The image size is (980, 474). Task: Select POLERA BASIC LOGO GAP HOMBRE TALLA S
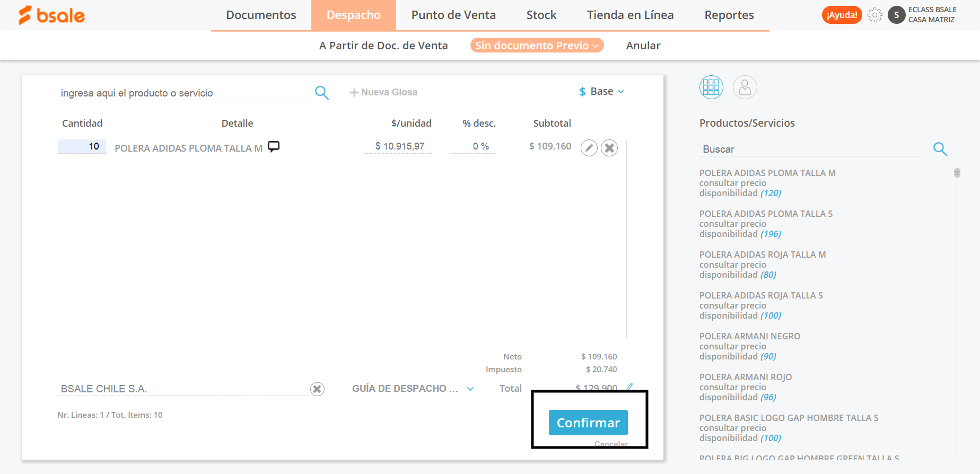pos(789,418)
